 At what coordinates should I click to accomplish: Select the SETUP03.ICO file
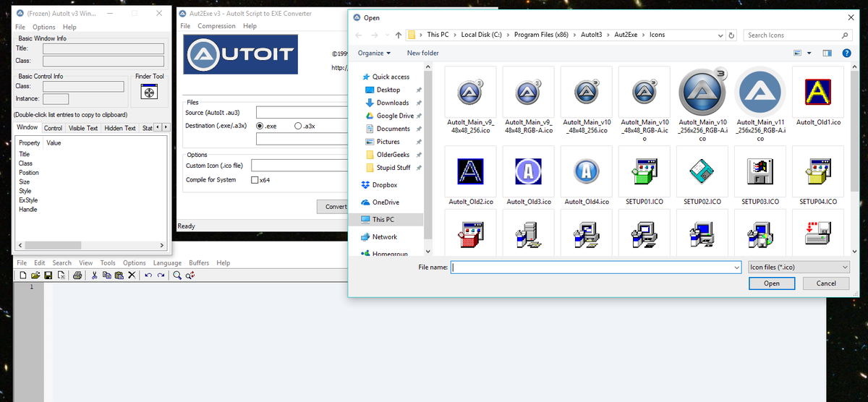pyautogui.click(x=759, y=176)
